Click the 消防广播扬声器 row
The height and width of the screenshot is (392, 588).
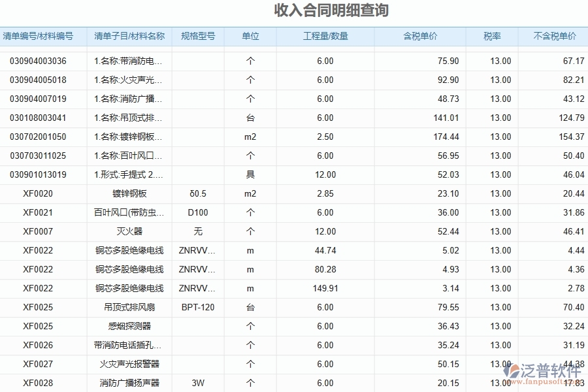point(128,383)
